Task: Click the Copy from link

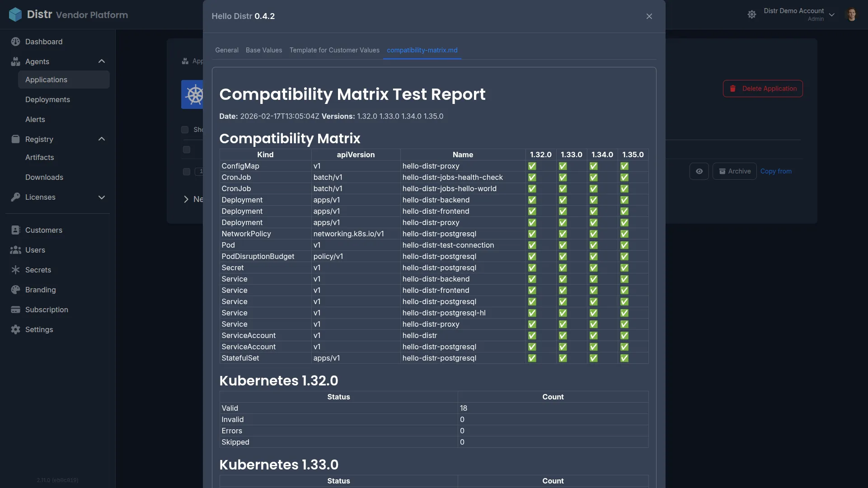Action: [776, 171]
